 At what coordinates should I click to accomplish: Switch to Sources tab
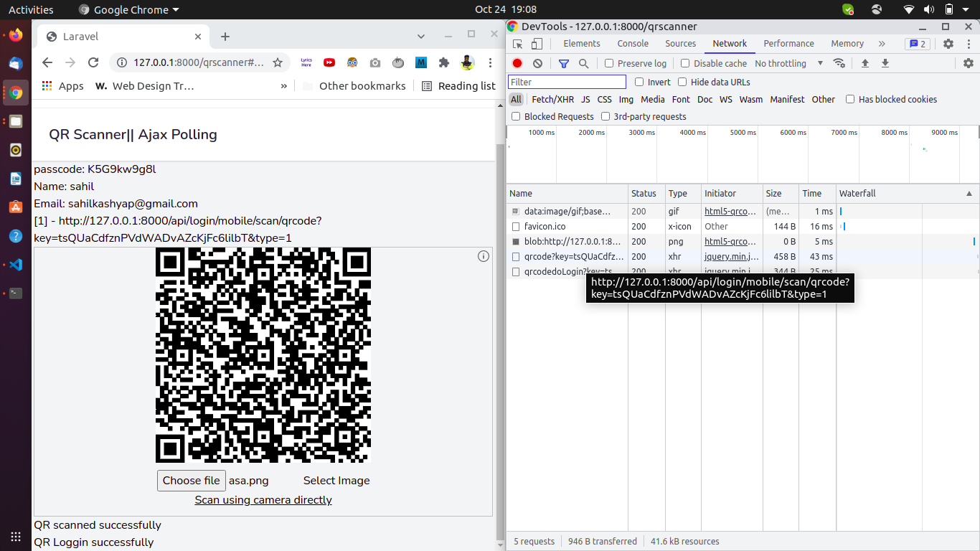(680, 44)
